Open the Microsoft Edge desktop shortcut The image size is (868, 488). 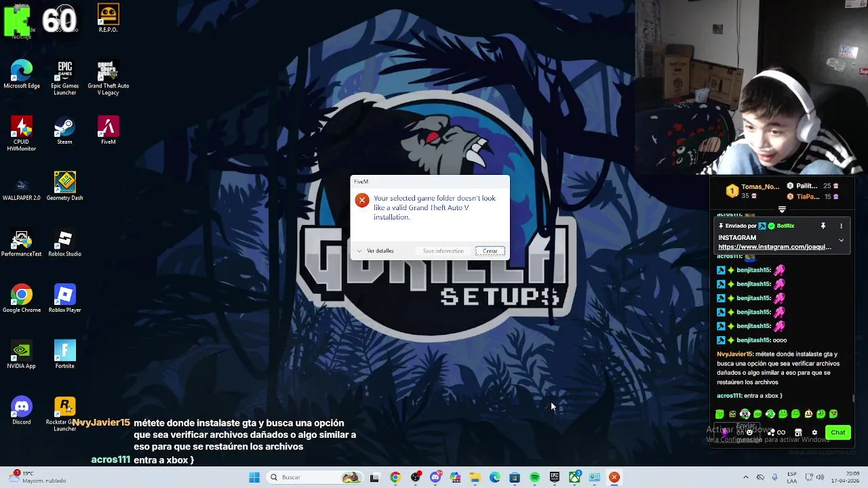tap(22, 75)
